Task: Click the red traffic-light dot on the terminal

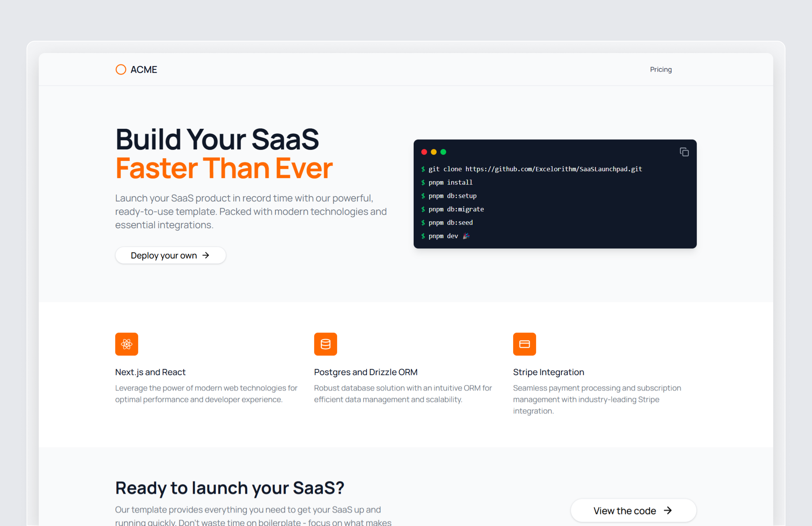Action: (424, 152)
